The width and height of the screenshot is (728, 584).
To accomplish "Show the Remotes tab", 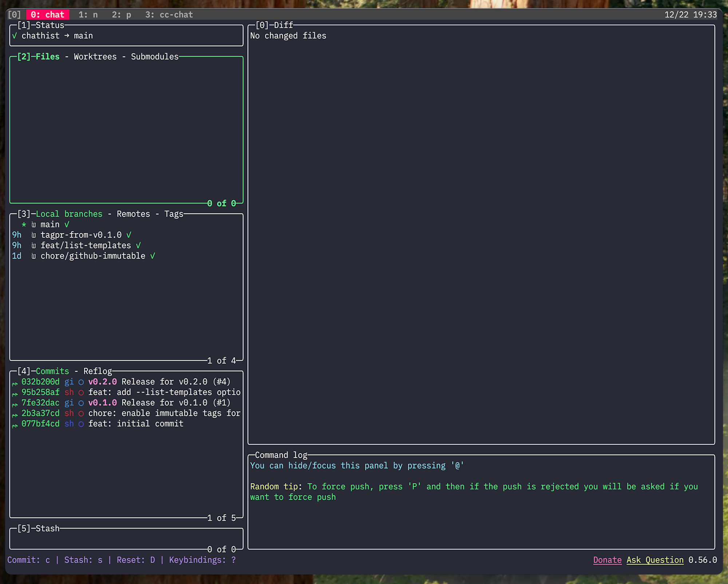I will (x=133, y=214).
